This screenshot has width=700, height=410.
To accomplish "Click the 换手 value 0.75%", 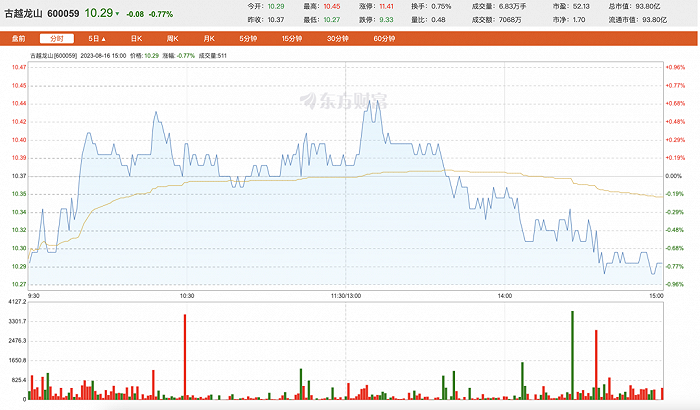I will [441, 6].
